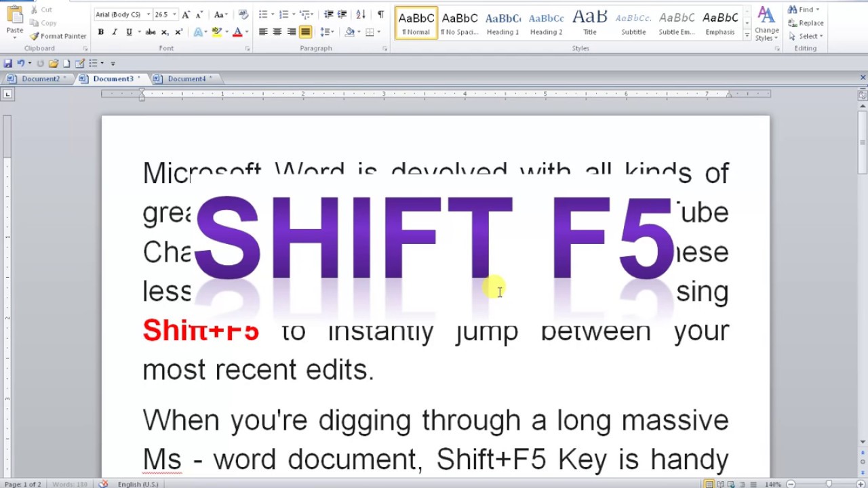
Task: Apply the Subtle Emphasis style
Action: 676,22
